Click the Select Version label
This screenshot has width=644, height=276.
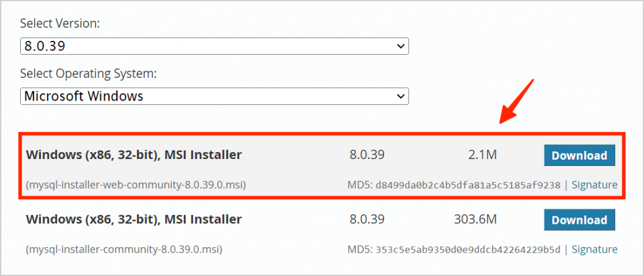60,24
